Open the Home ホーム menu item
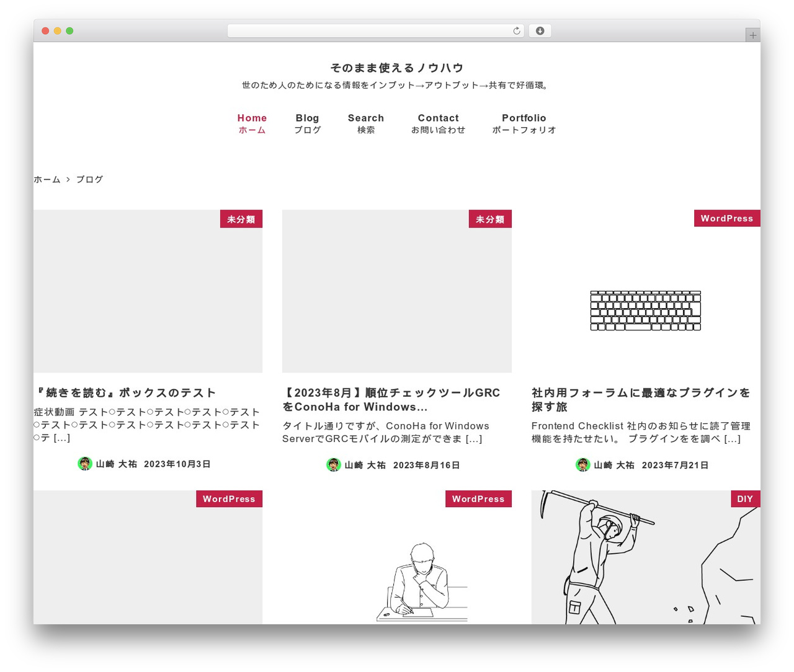Image resolution: width=794 pixels, height=672 pixels. pyautogui.click(x=252, y=123)
